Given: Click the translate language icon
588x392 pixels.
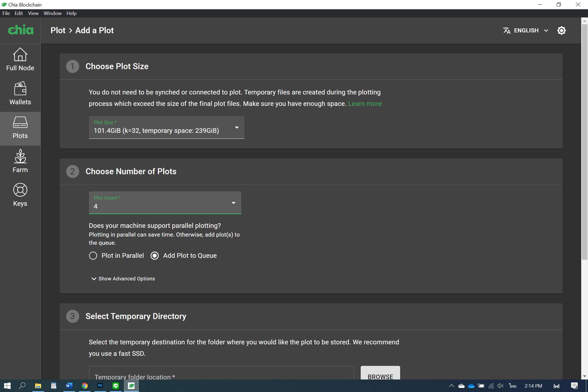Looking at the screenshot, I should pyautogui.click(x=507, y=30).
